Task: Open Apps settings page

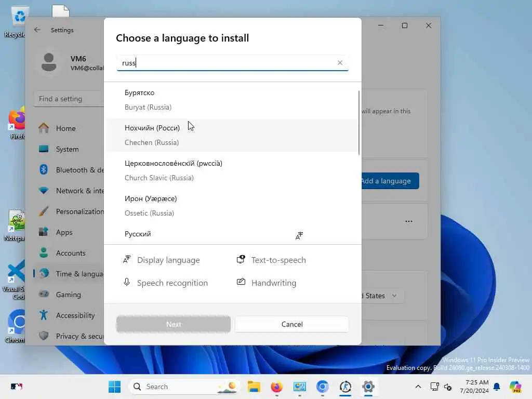Action: click(x=70, y=232)
